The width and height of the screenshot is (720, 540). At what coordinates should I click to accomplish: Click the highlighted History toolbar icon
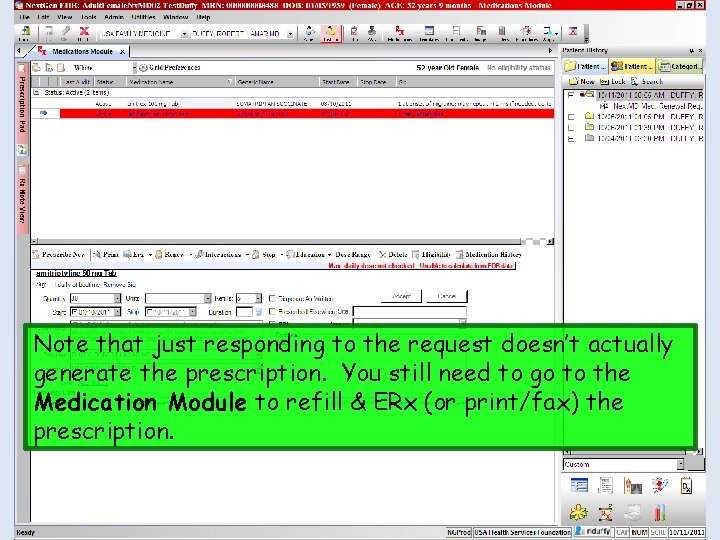tap(330, 33)
